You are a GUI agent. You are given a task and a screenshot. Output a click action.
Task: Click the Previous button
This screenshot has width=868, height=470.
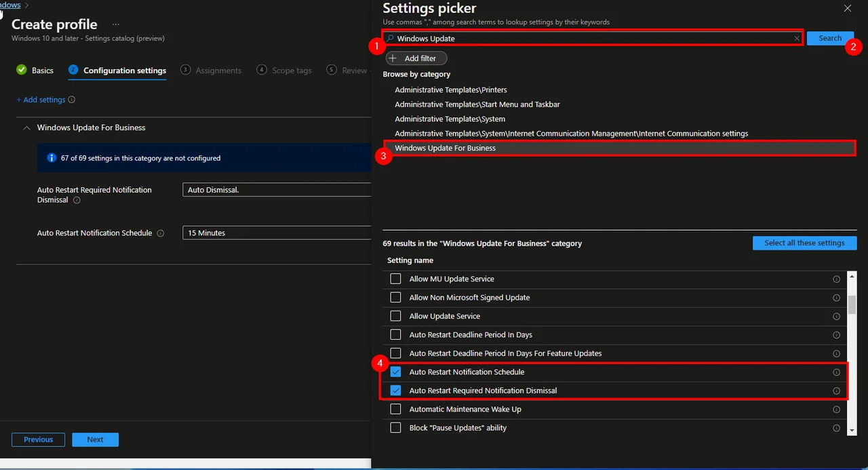click(38, 439)
